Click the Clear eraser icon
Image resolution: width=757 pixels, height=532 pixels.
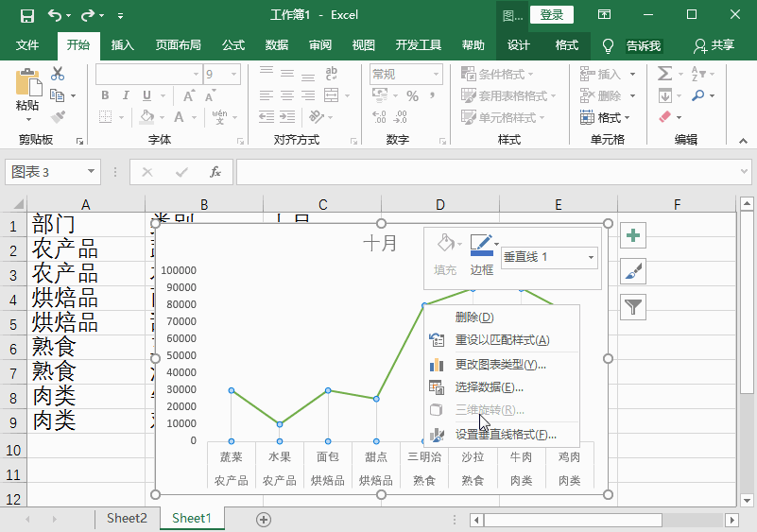coord(664,117)
